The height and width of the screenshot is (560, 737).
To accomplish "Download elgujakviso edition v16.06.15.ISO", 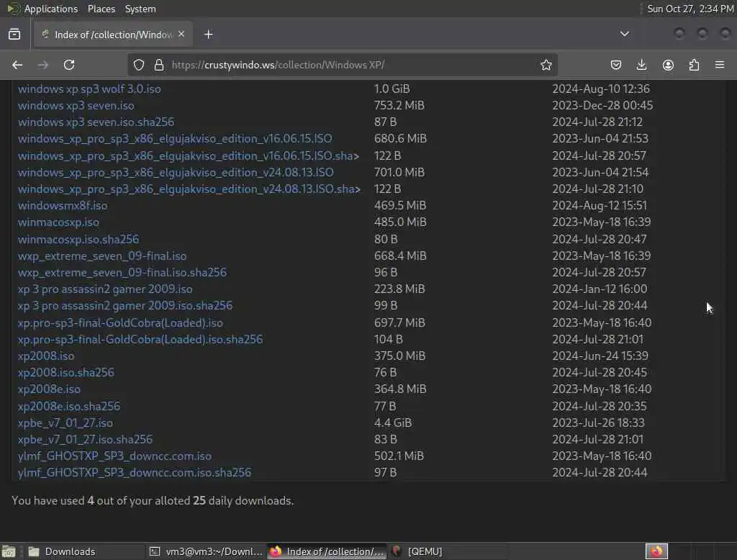I will point(175,139).
